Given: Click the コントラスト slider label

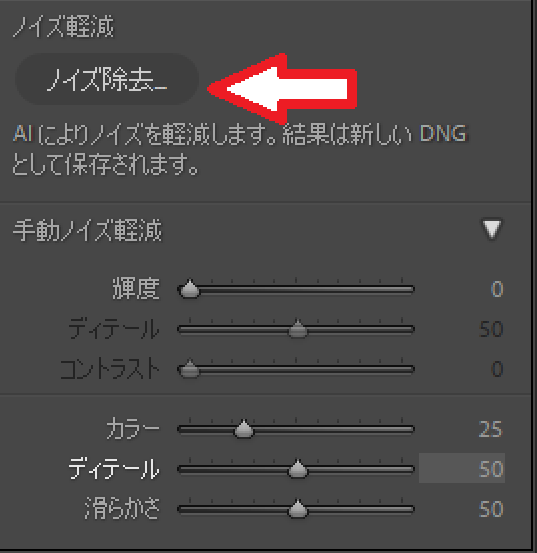Looking at the screenshot, I should (110, 369).
